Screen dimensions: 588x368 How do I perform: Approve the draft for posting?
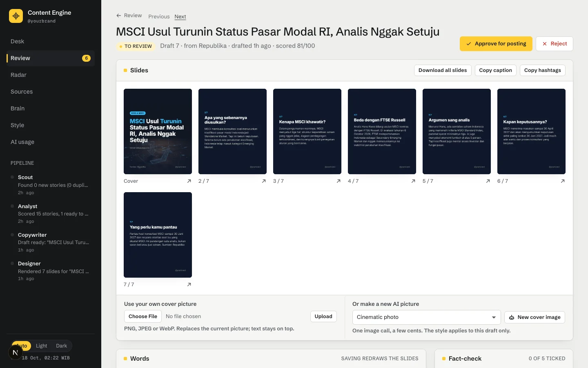(x=496, y=44)
